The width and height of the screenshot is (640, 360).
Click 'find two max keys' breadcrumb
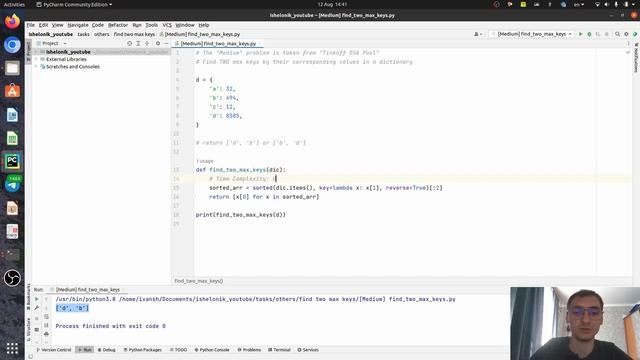tap(134, 34)
